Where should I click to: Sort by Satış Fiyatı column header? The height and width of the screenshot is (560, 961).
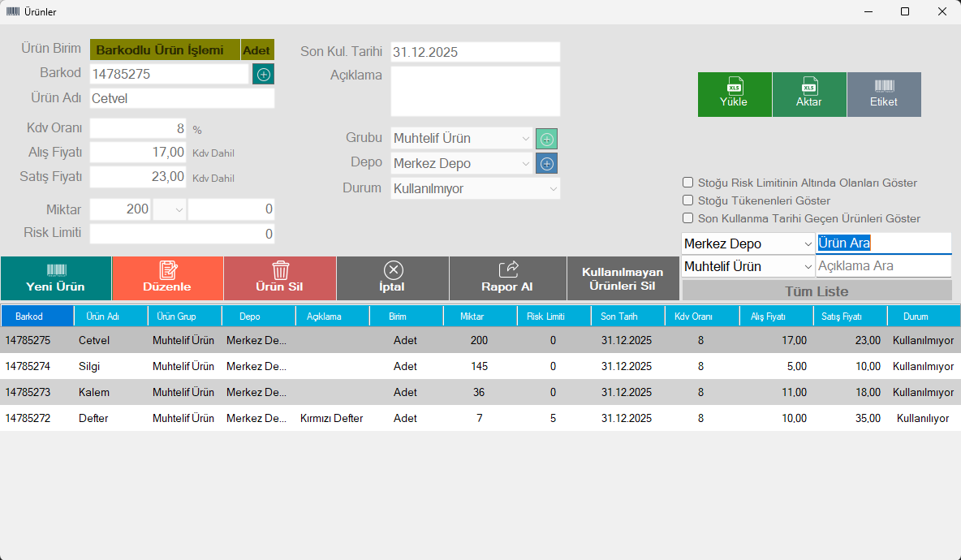(850, 317)
